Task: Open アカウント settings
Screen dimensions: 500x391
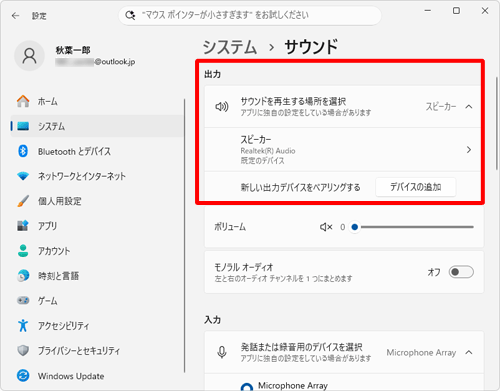Action: pos(97,251)
